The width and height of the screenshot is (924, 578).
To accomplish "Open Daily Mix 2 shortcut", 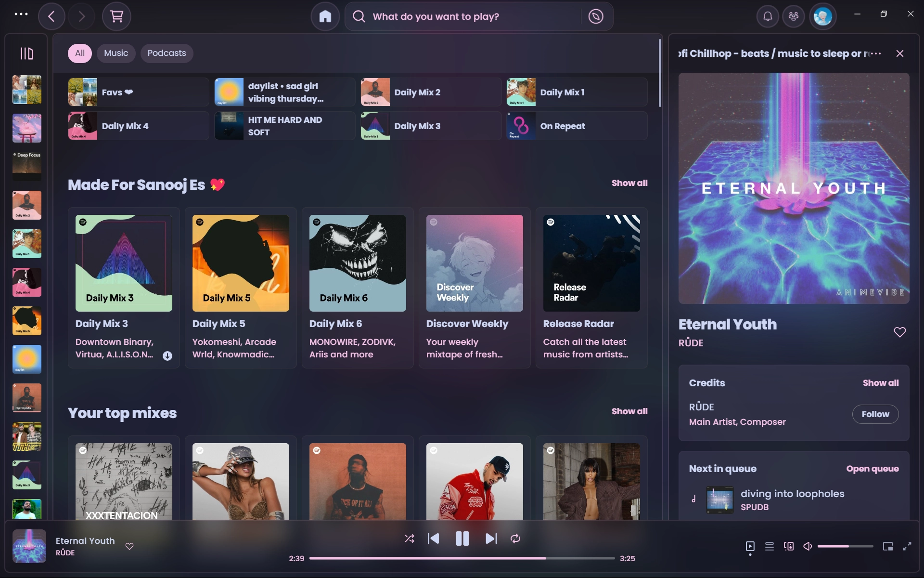I will (x=431, y=92).
